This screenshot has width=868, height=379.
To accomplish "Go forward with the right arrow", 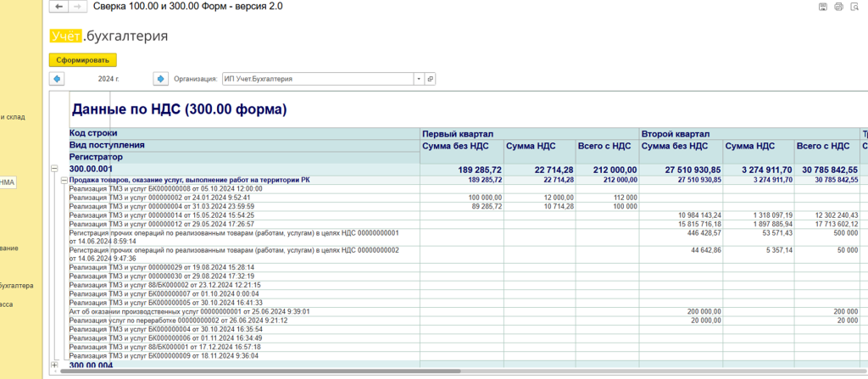I will [76, 7].
